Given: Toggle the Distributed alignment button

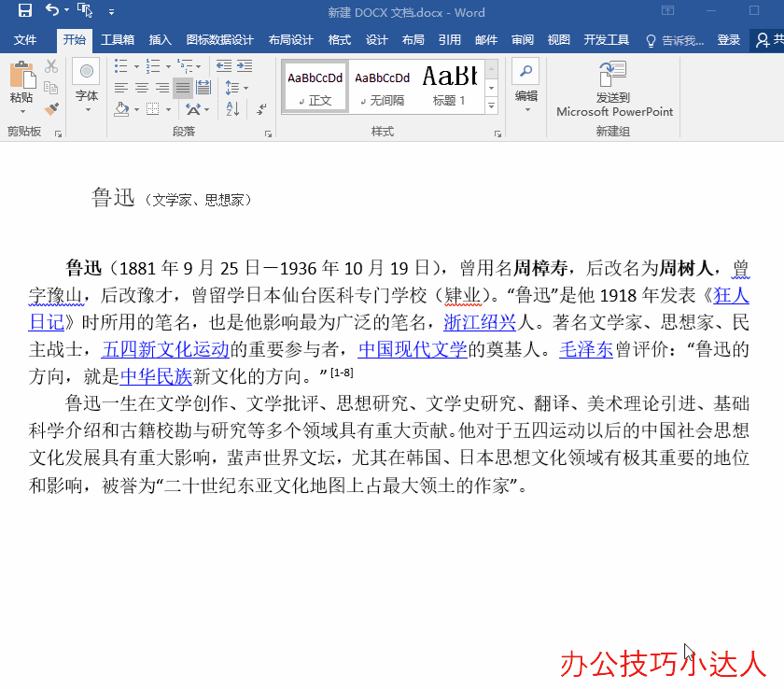Looking at the screenshot, I should [203, 86].
